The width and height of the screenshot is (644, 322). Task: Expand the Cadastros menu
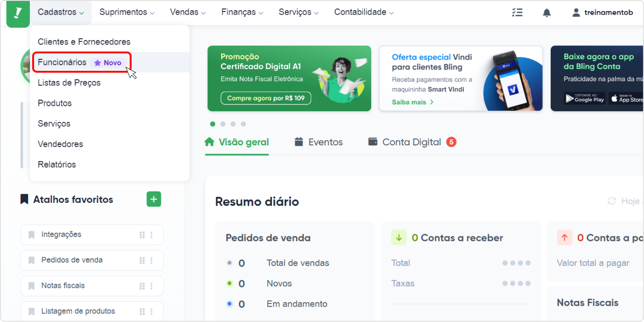coord(61,12)
